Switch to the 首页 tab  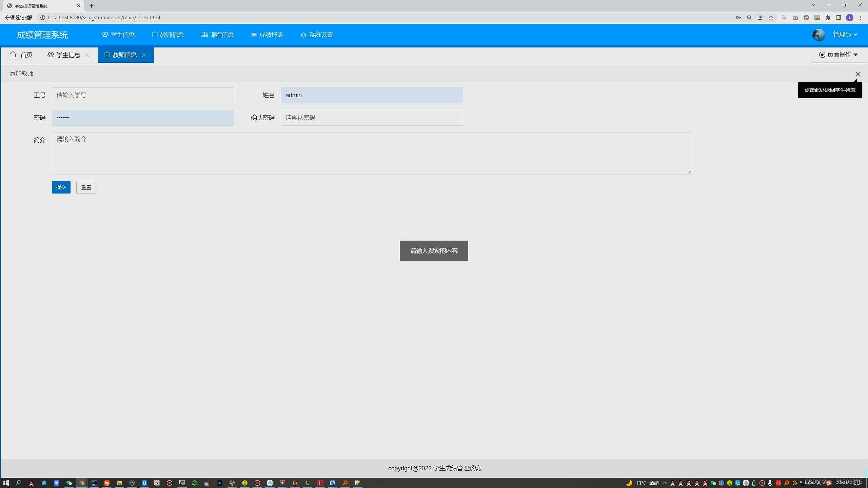click(x=21, y=55)
